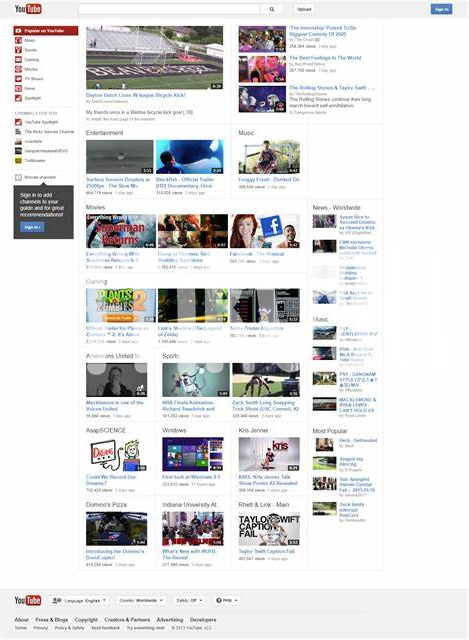Click the Sports icon in the sidebar

coord(18,50)
